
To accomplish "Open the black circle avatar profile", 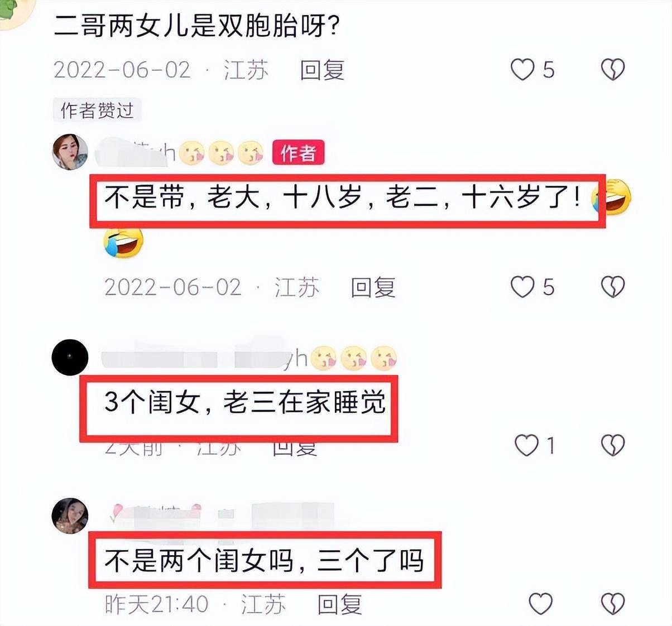I will coord(70,357).
